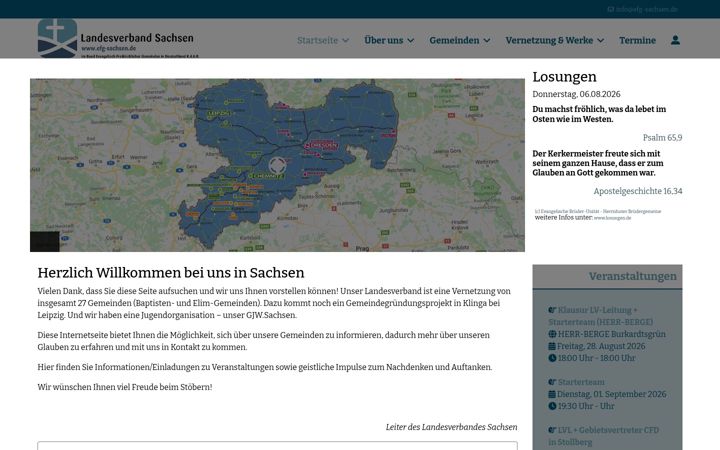
Task: Click the Apostelgeschichte 16,34 reference
Action: (638, 191)
